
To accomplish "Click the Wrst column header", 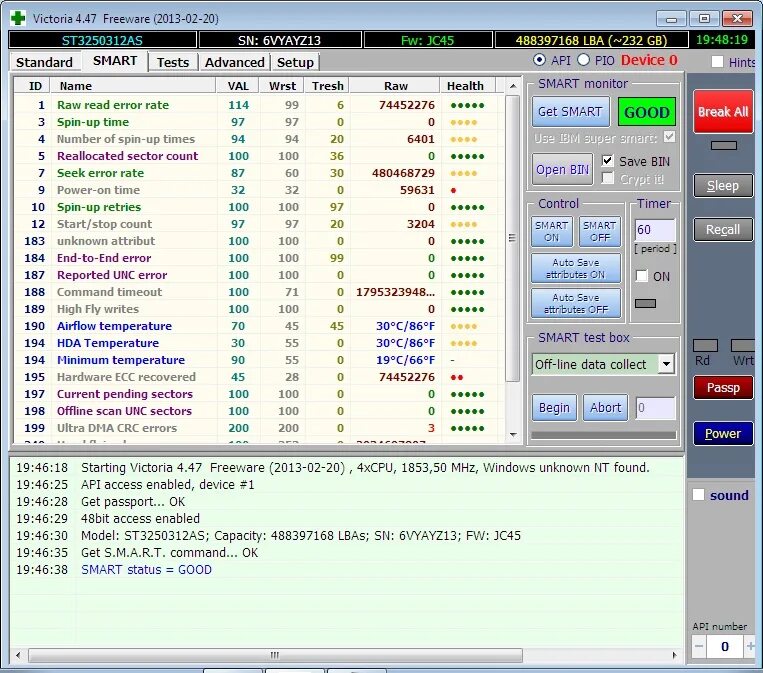I will click(x=282, y=86).
